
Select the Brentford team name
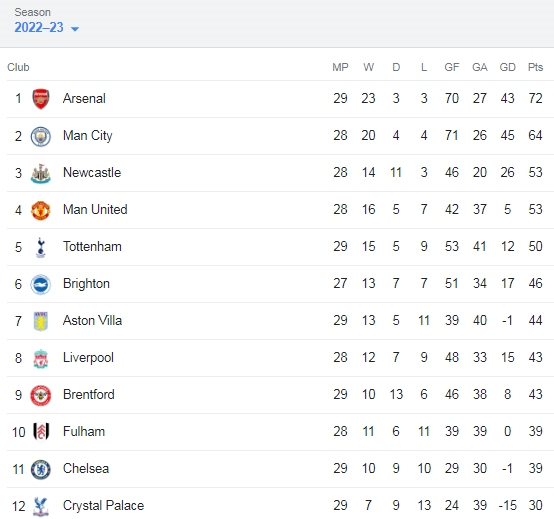[89, 394]
